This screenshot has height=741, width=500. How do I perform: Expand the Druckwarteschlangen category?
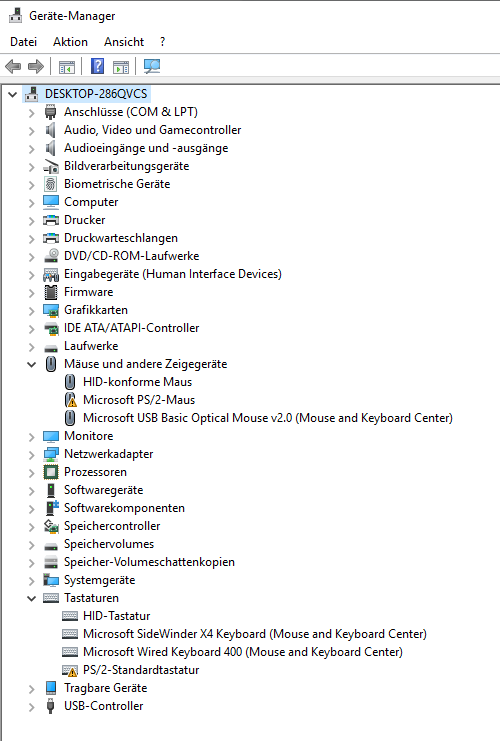(32, 239)
